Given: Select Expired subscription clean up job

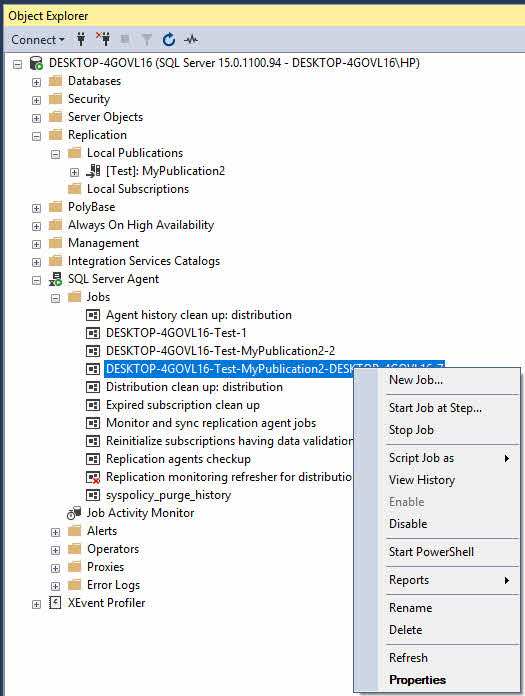Looking at the screenshot, I should point(182,405).
